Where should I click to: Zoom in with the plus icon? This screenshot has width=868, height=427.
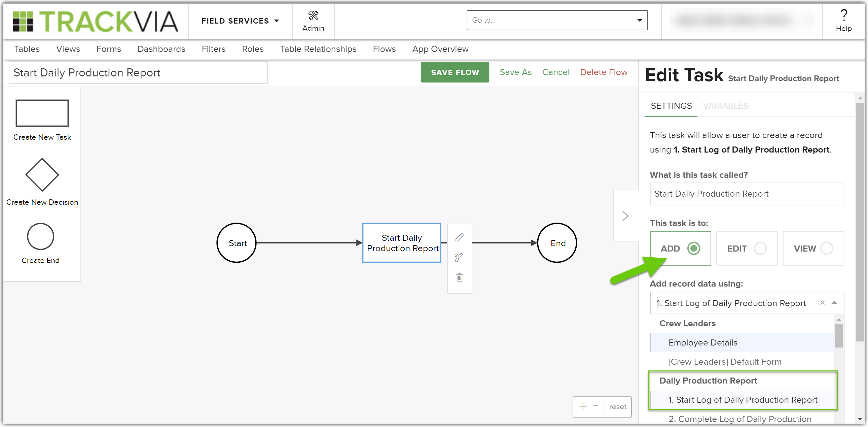pyautogui.click(x=583, y=406)
